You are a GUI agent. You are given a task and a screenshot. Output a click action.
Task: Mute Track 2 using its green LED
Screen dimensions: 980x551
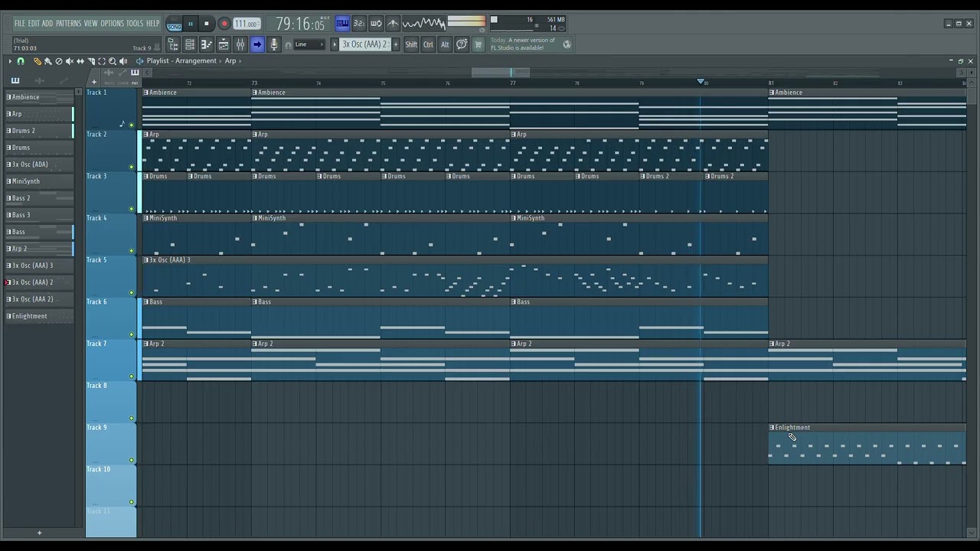(x=131, y=167)
